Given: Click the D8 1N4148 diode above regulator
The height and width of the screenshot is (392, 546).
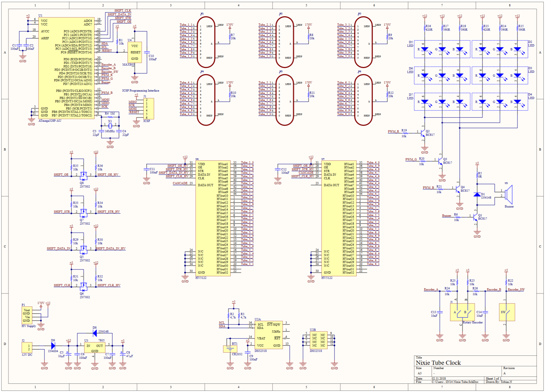Looking at the screenshot, I should 95,333.
